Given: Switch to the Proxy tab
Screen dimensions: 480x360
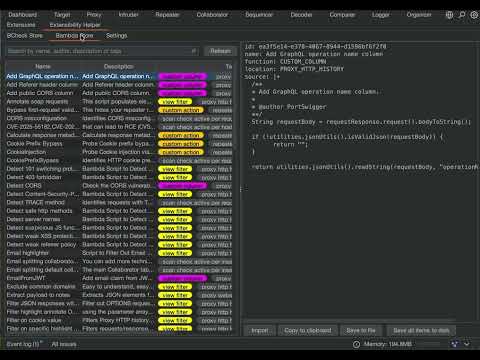Looking at the screenshot, I should click(x=94, y=15).
